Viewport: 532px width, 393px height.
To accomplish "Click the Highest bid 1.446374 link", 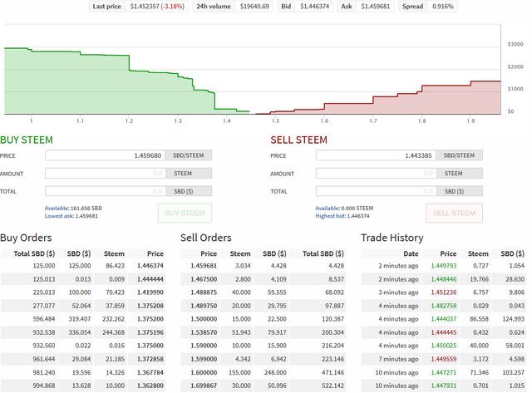I will tap(342, 216).
